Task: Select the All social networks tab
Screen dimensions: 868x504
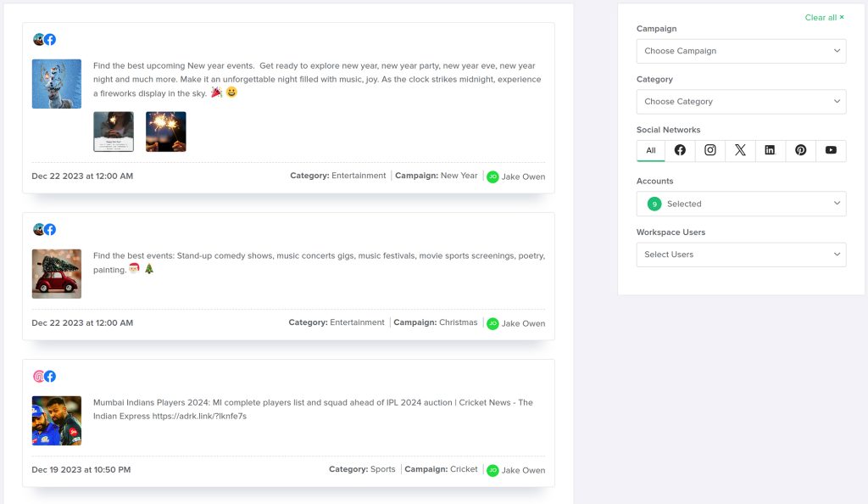Action: (x=651, y=150)
